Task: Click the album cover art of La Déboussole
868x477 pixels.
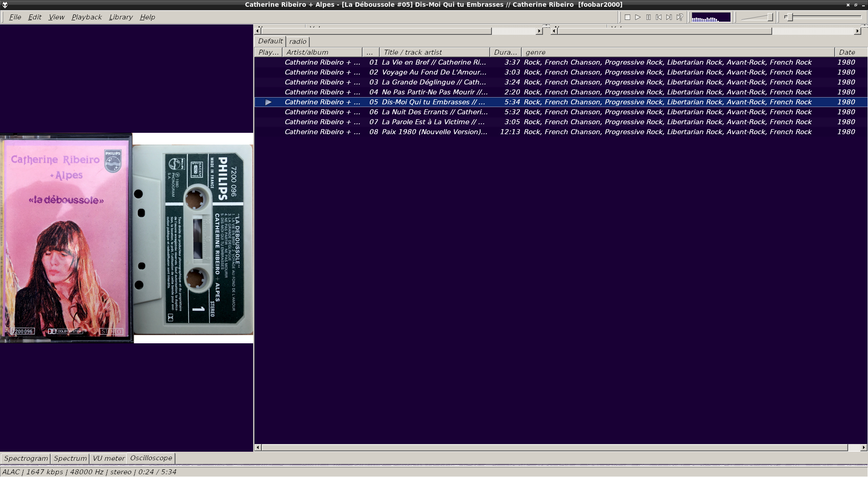Action: pyautogui.click(x=66, y=238)
